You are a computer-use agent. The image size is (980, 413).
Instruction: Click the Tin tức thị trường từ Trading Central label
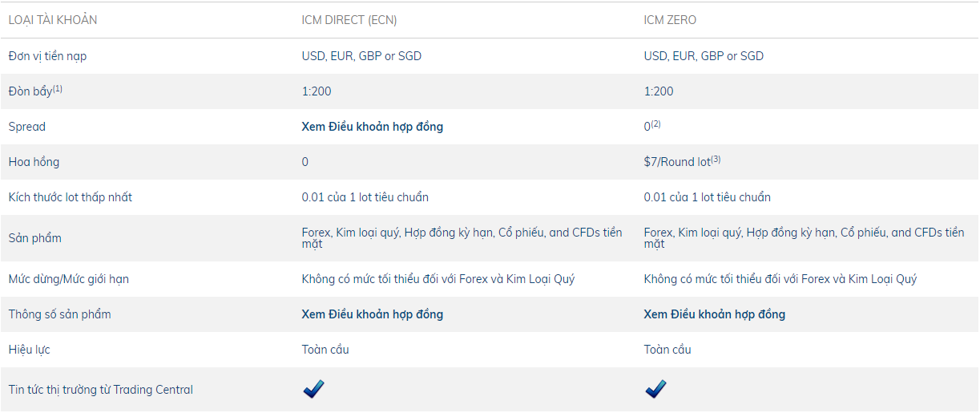point(100,390)
